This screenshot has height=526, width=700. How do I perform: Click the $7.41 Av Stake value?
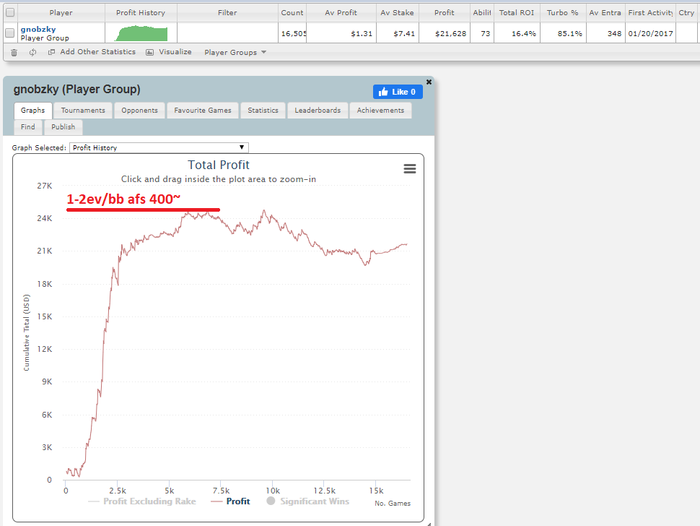(x=404, y=33)
